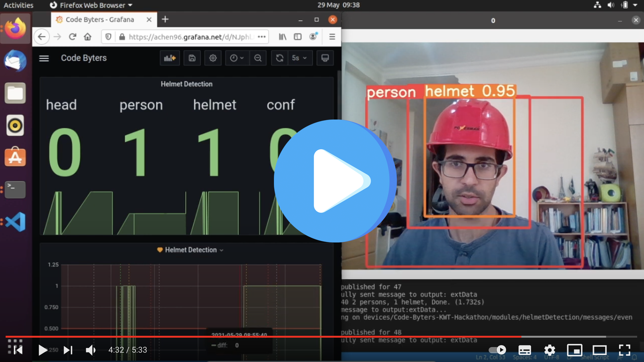Save the Grafana dashboard
The width and height of the screenshot is (644, 362).
(x=192, y=58)
